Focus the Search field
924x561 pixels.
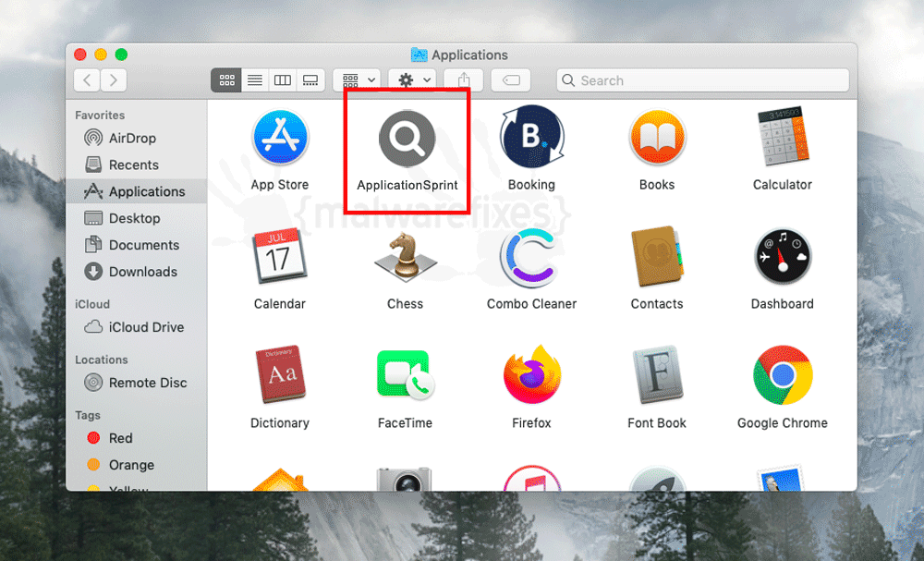[x=702, y=80]
